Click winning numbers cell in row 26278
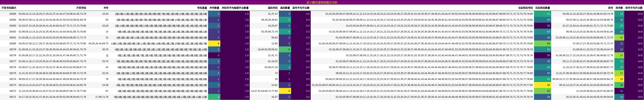 tap(52, 55)
